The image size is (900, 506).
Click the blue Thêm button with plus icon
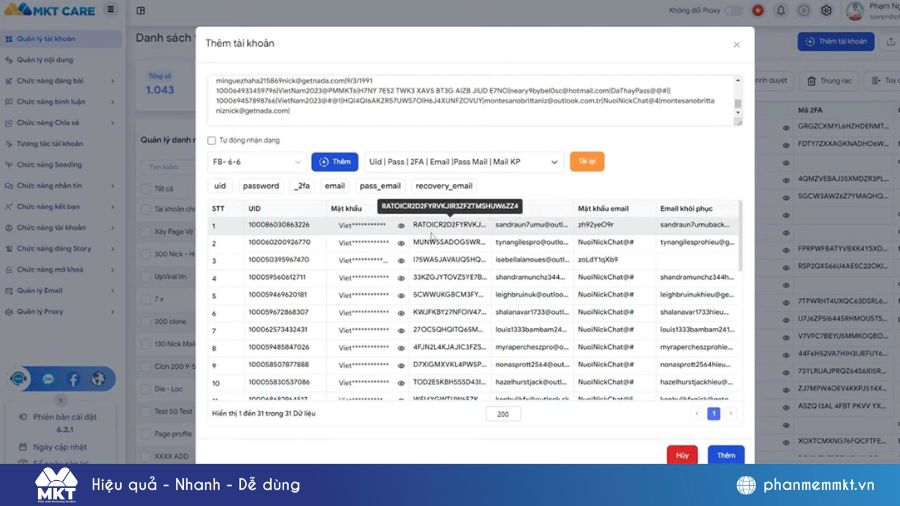coord(335,162)
